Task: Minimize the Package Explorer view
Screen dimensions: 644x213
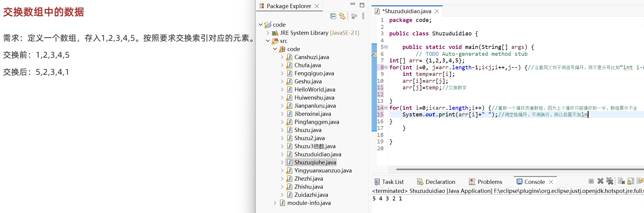Action: 353,4
